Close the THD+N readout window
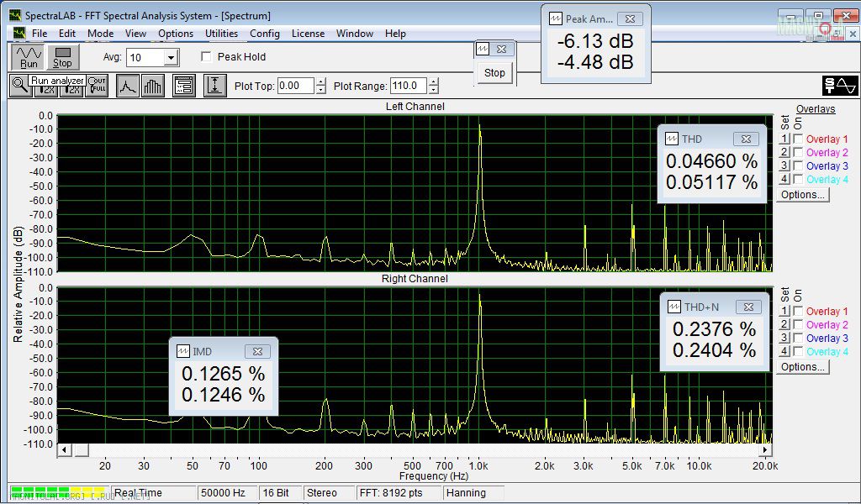The width and height of the screenshot is (861, 504). pos(747,307)
